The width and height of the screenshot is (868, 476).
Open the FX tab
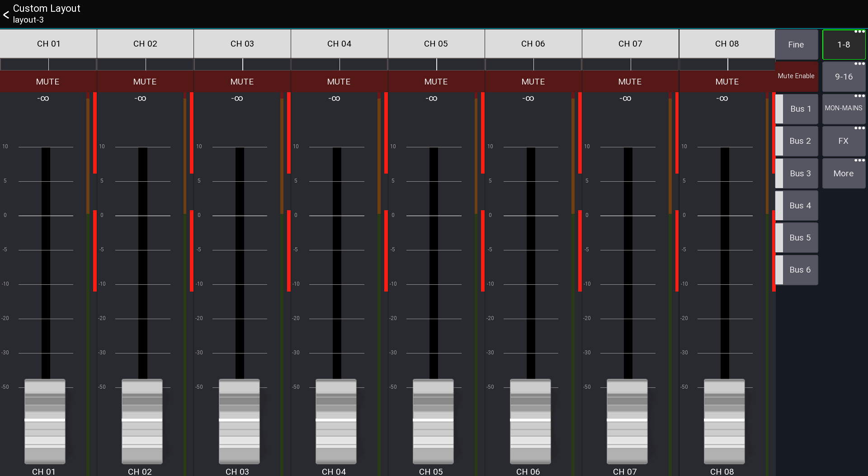(844, 141)
